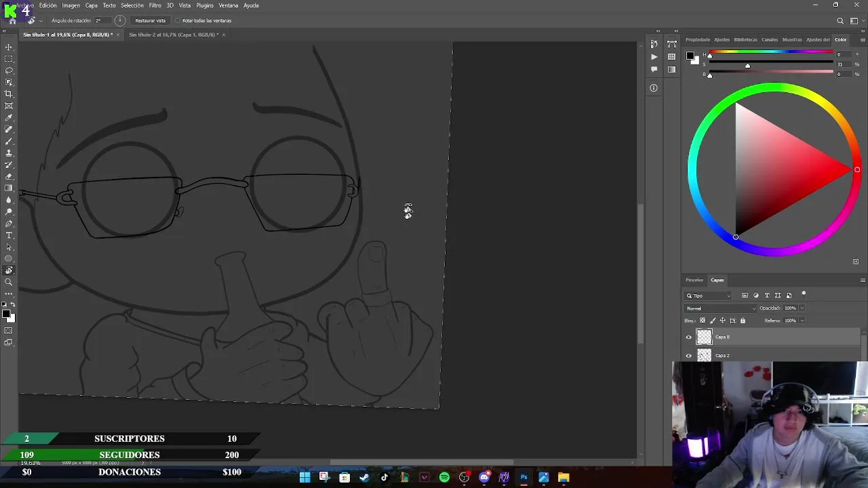The width and height of the screenshot is (868, 488).
Task: Open the blend mode 'Normal' dropdown
Action: 720,308
